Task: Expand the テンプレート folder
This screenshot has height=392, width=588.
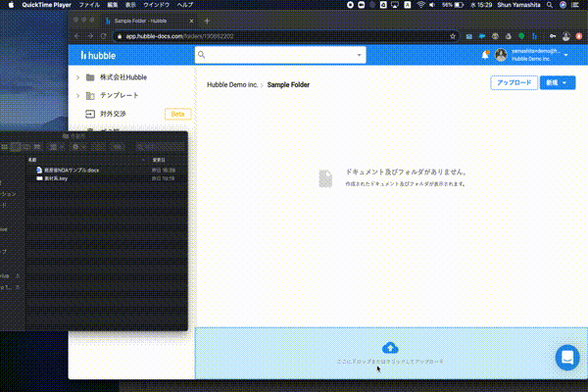Action: coord(78,96)
